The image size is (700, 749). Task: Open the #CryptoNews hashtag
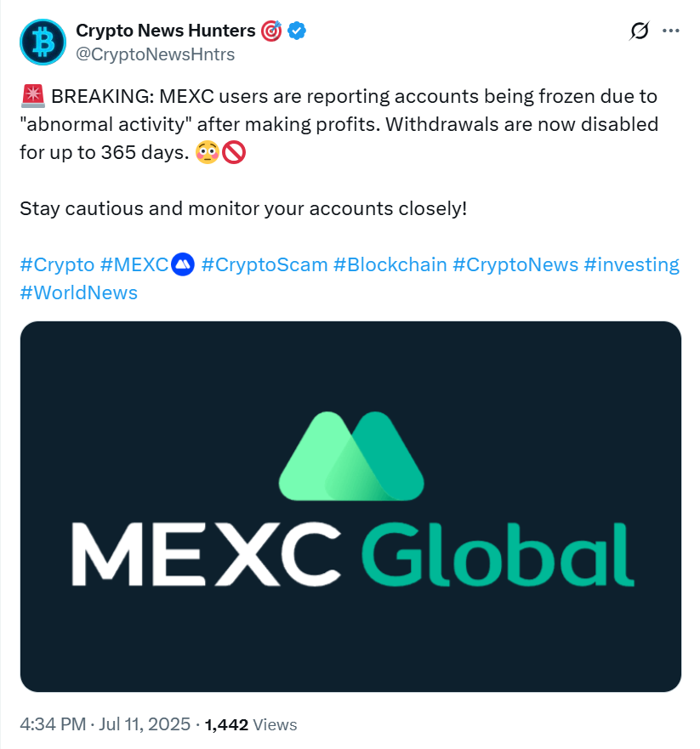coord(515,264)
